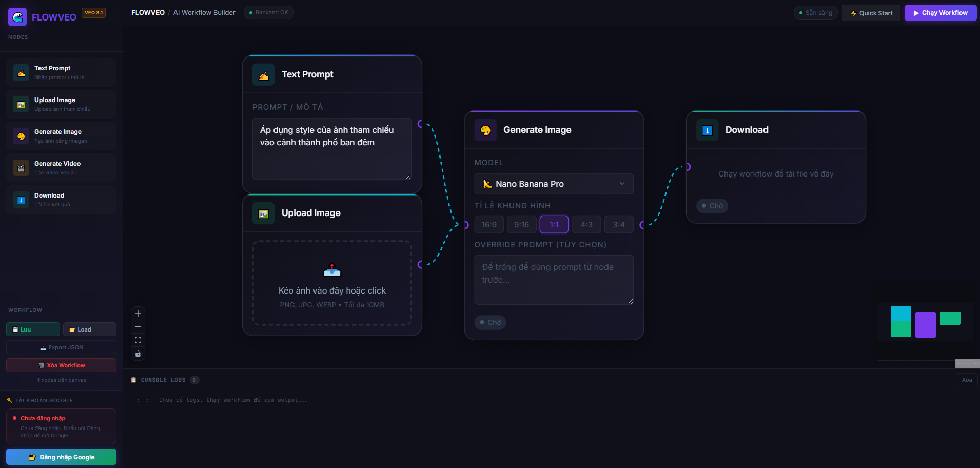Select the Upload Image node icon in sidebar
This screenshot has width=980, height=468.
[x=21, y=104]
